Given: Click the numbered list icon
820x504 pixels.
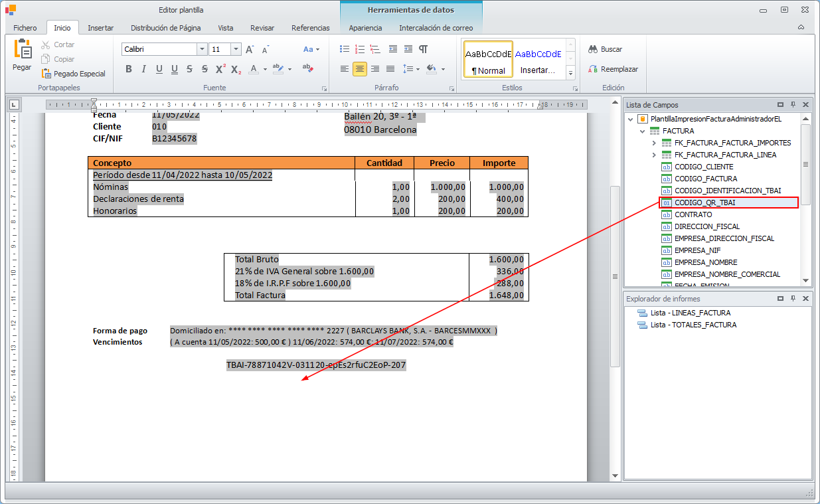Looking at the screenshot, I should pos(360,49).
